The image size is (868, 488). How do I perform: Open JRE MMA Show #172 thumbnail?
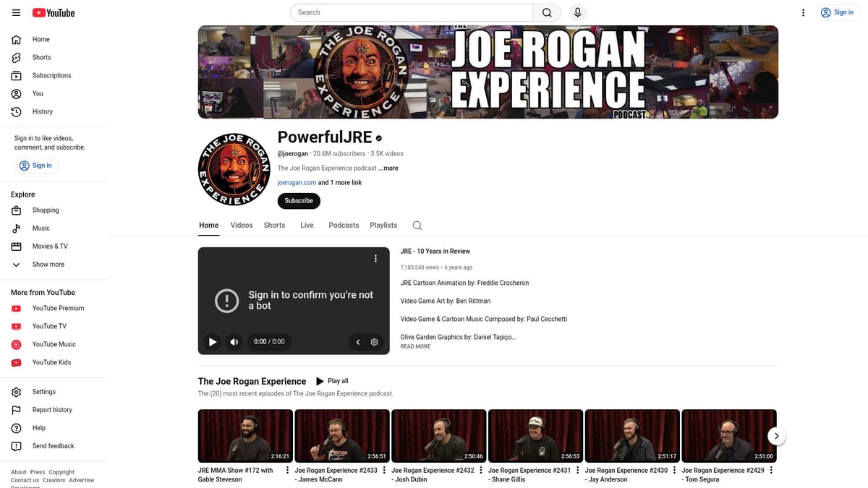pos(245,436)
